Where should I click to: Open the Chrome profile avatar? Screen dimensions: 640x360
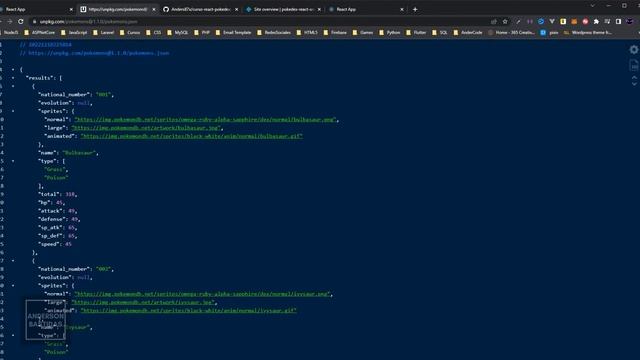[629, 21]
